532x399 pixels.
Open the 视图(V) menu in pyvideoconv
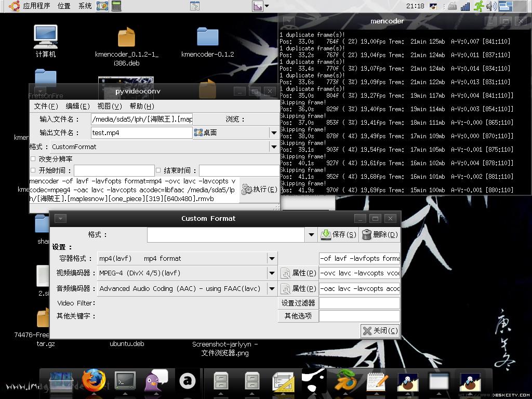tap(109, 106)
